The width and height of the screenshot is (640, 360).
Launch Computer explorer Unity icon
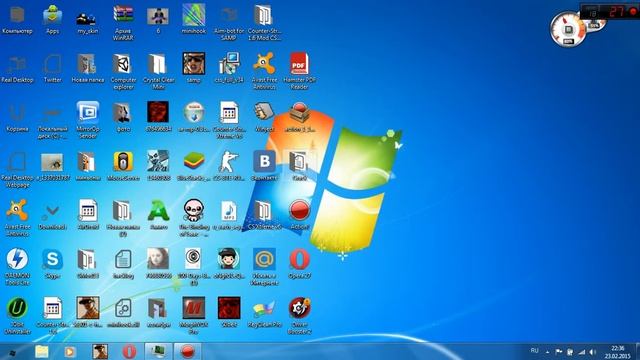pyautogui.click(x=123, y=72)
